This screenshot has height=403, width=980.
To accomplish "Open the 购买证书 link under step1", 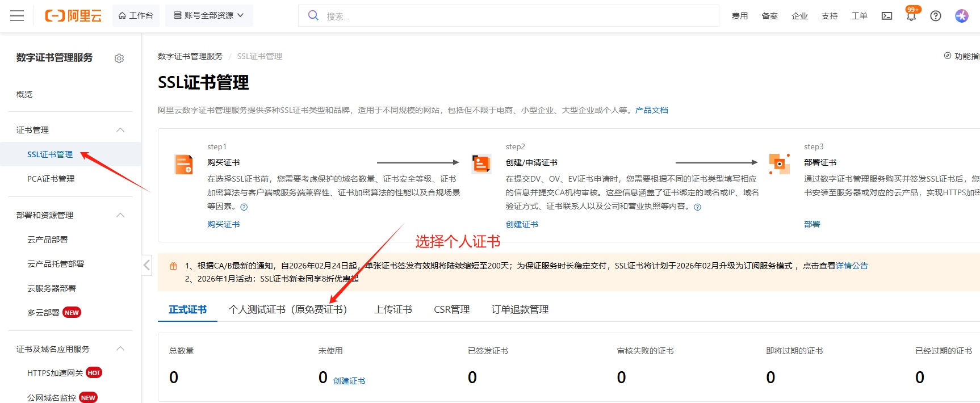I will (223, 224).
